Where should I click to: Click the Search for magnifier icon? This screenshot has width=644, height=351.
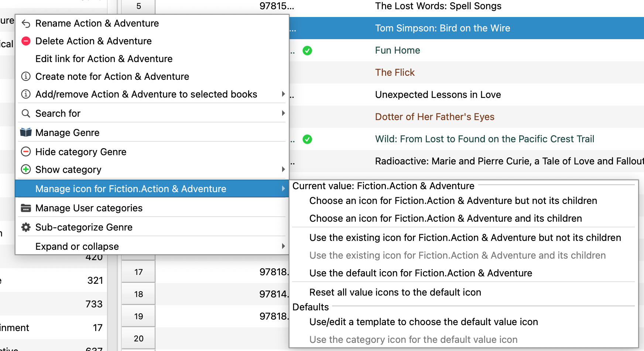click(x=26, y=113)
